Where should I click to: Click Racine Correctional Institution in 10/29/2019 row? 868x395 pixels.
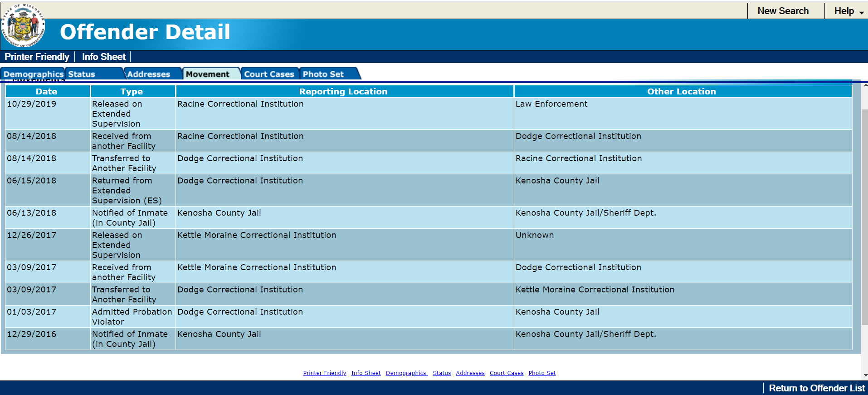[x=345, y=114]
